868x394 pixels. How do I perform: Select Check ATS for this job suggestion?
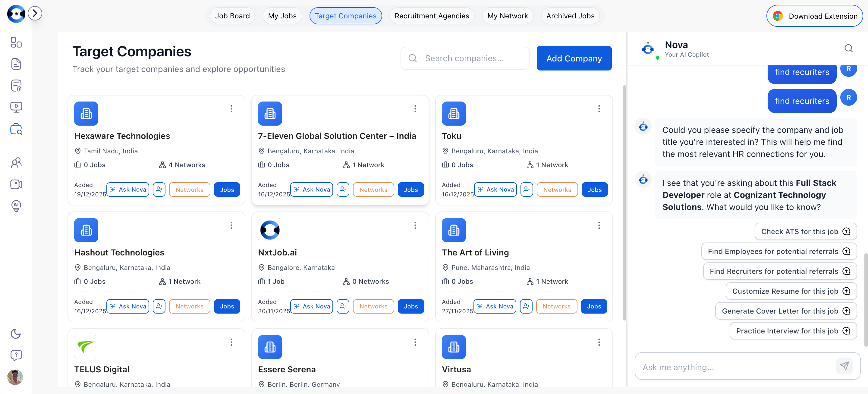pyautogui.click(x=805, y=231)
